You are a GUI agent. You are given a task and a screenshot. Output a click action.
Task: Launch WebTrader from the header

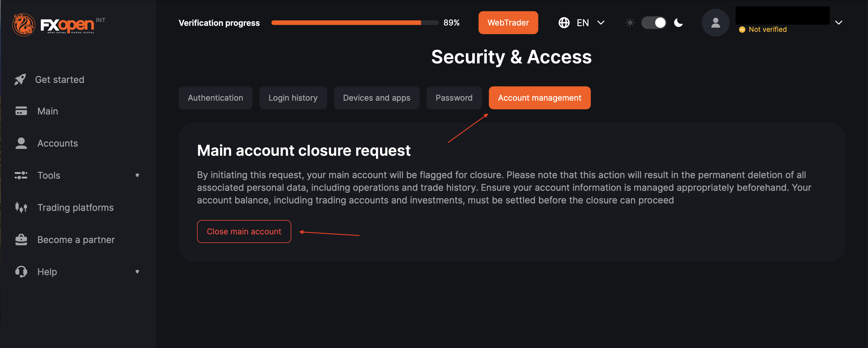tap(508, 23)
